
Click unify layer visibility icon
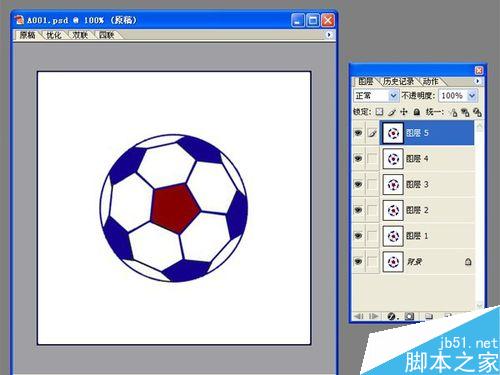465,113
